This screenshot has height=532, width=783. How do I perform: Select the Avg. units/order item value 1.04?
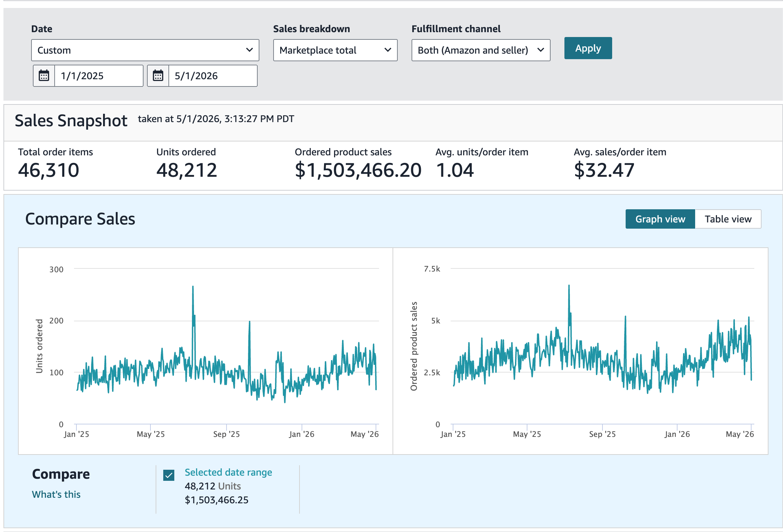click(x=455, y=170)
